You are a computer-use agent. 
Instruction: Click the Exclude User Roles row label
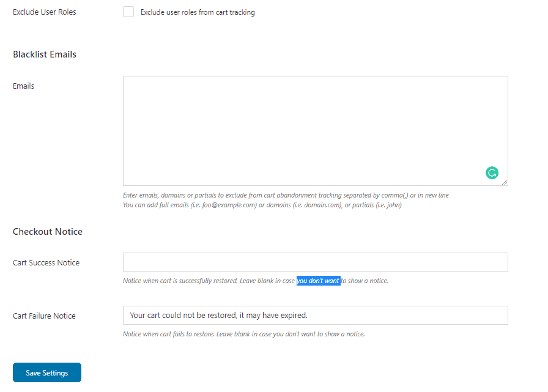click(45, 12)
